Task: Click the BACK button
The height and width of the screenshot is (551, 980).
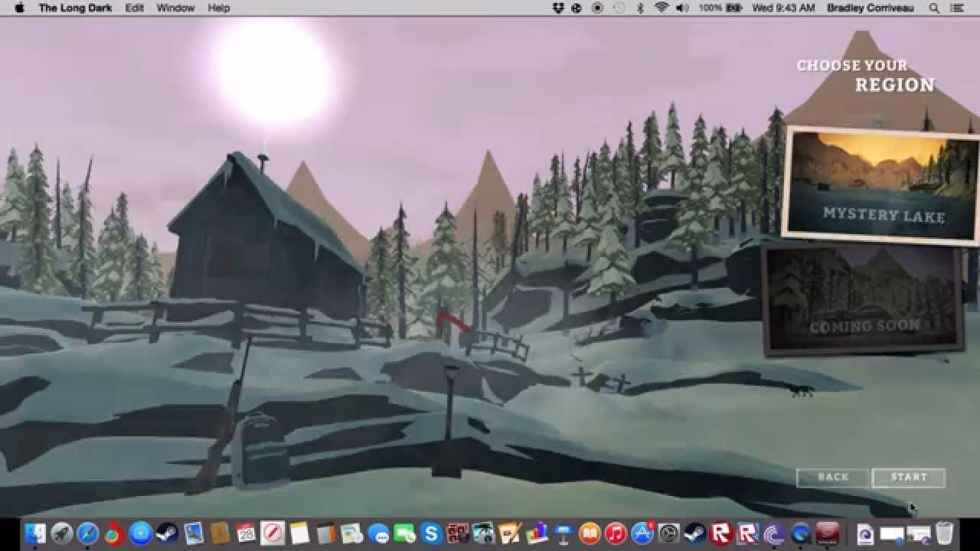Action: 833,478
